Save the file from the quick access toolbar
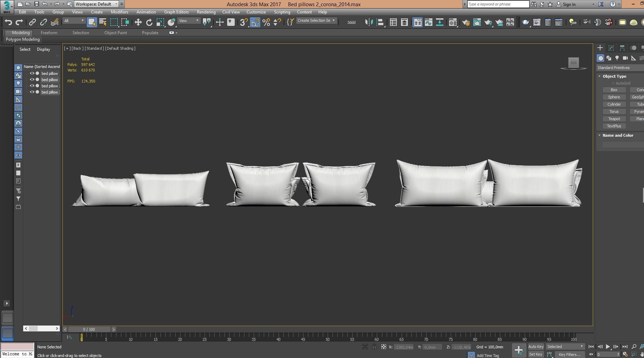Image resolution: width=644 pixels, height=358 pixels. (x=36, y=4)
